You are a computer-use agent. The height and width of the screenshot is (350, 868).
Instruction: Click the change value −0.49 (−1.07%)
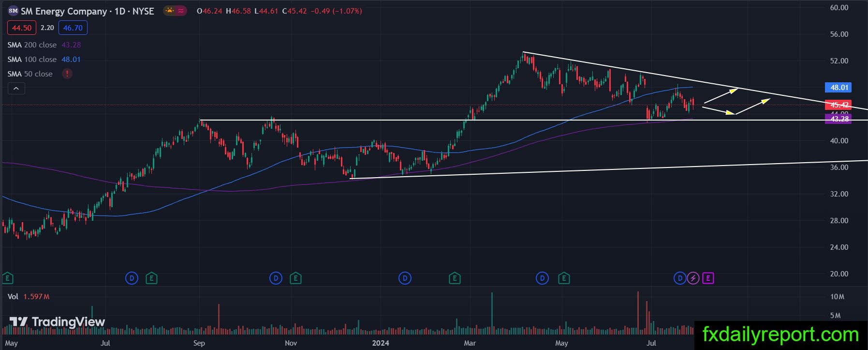pyautogui.click(x=336, y=11)
